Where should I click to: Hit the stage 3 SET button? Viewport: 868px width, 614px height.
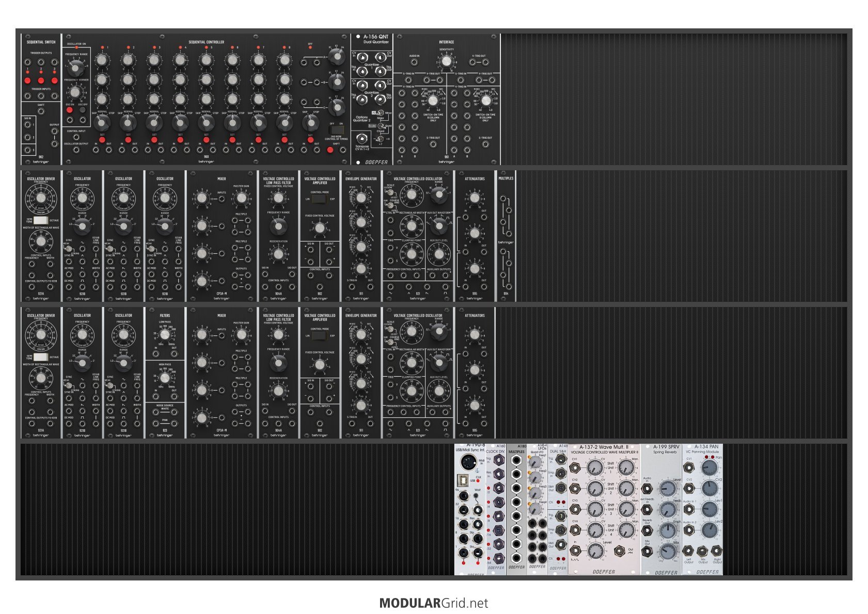[x=154, y=140]
